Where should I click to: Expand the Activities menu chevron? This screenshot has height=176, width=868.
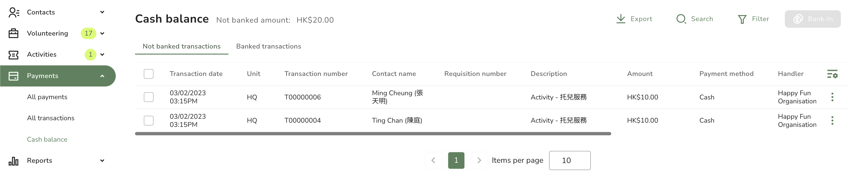click(102, 54)
